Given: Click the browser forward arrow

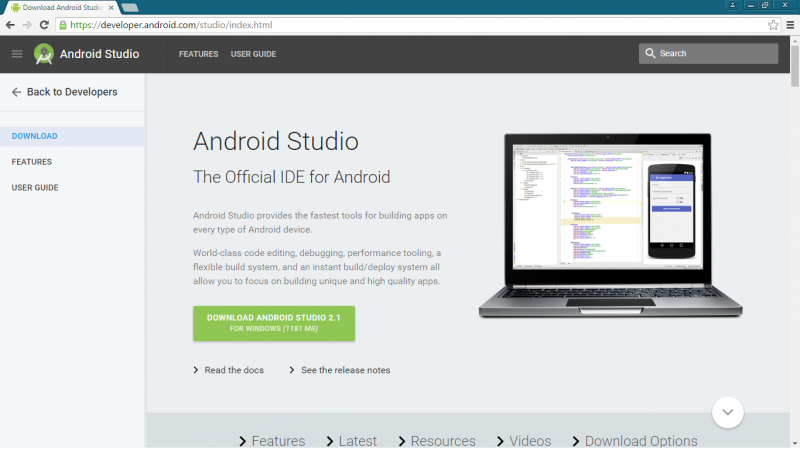Looking at the screenshot, I should coord(27,24).
